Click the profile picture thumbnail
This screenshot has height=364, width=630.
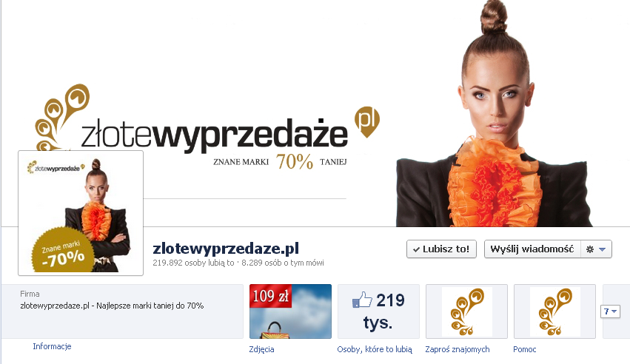[x=81, y=213]
